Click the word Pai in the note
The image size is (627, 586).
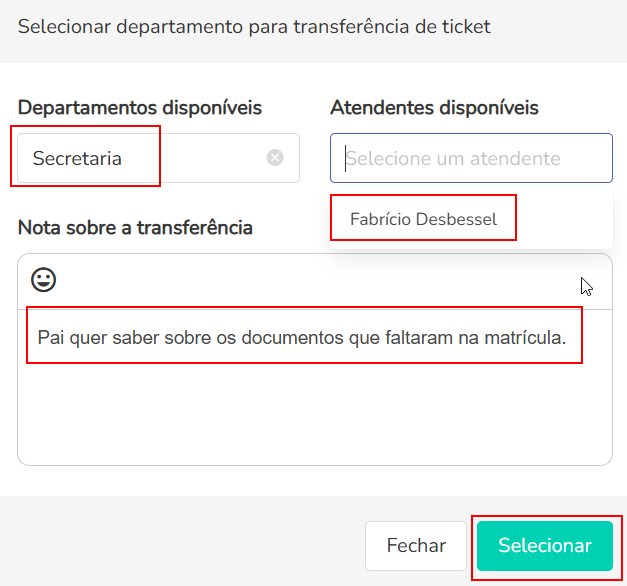50,338
